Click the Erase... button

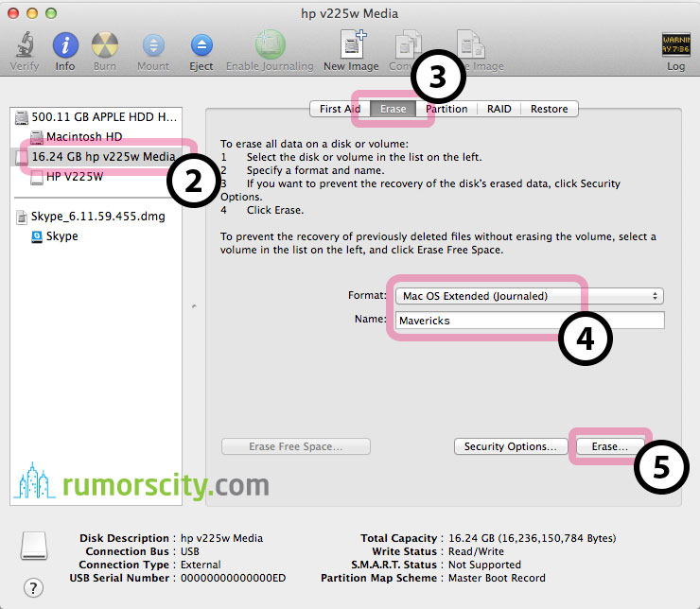click(x=610, y=446)
